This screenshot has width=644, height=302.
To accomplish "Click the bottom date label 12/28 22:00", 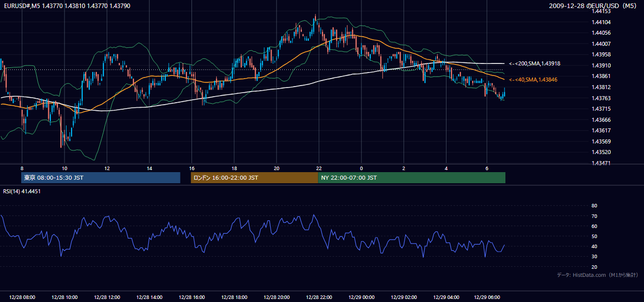I will point(319,297).
